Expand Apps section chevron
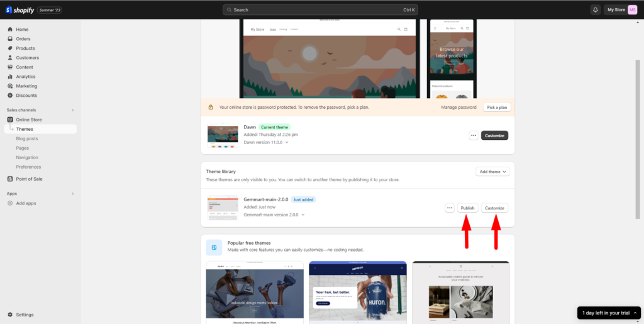Screen dimensions: 644x324 (x=73, y=193)
